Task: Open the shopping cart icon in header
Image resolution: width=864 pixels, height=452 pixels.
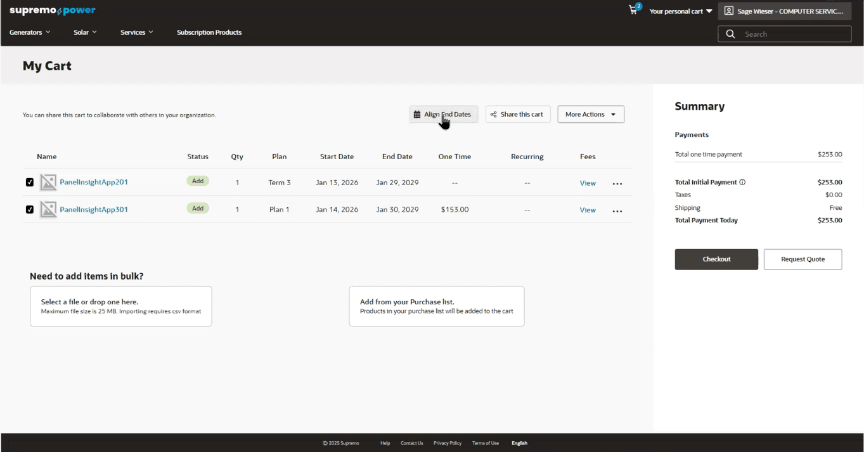Action: (x=635, y=9)
